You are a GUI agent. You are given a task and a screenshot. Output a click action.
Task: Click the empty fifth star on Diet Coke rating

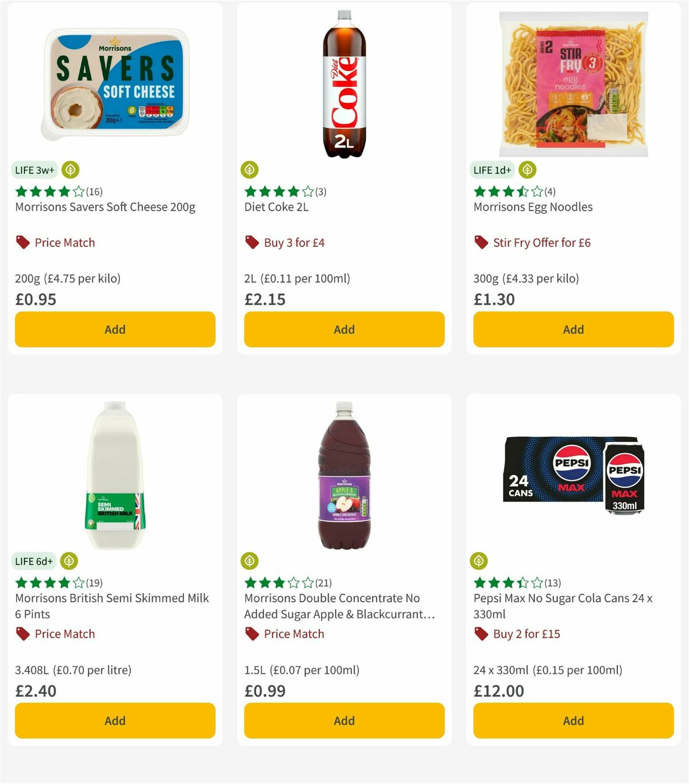[308, 191]
